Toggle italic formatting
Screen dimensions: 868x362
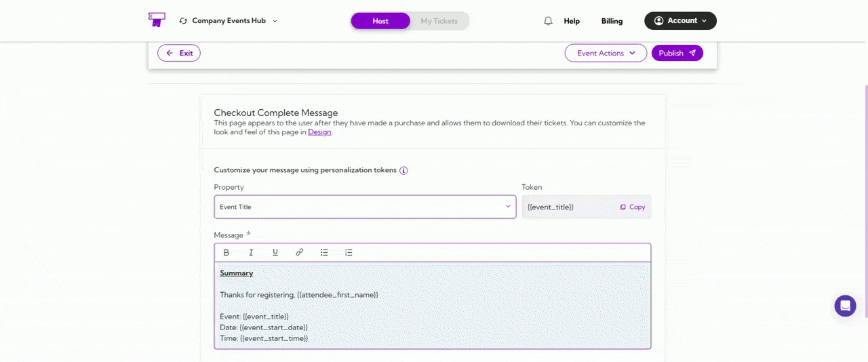(251, 252)
